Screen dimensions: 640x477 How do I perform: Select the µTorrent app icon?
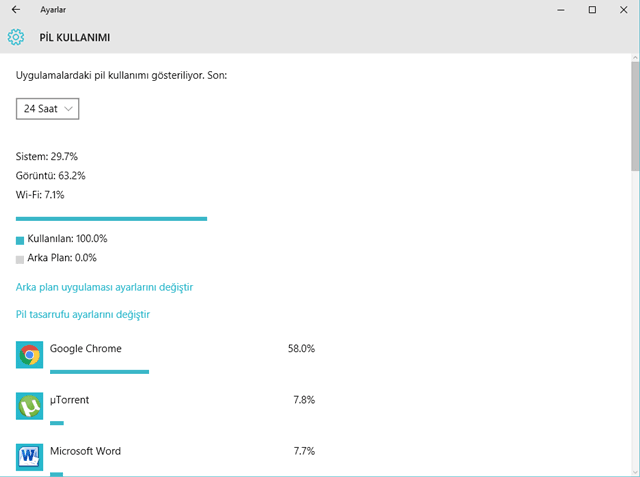(x=29, y=406)
